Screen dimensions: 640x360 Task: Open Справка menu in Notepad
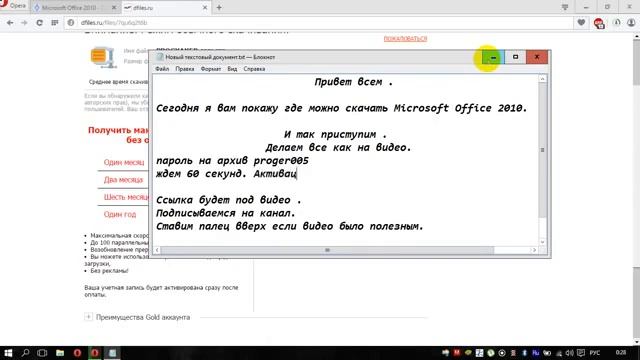point(254,69)
